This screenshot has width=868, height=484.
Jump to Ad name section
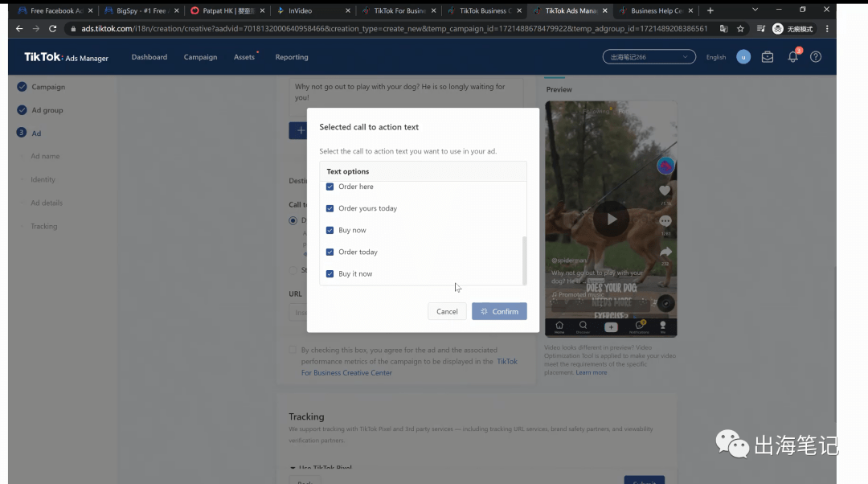(x=45, y=156)
